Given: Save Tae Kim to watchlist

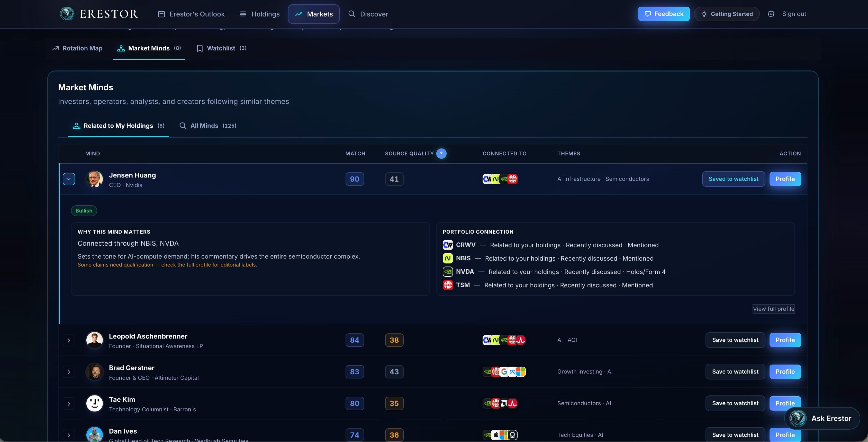Looking at the screenshot, I should pyautogui.click(x=735, y=403).
